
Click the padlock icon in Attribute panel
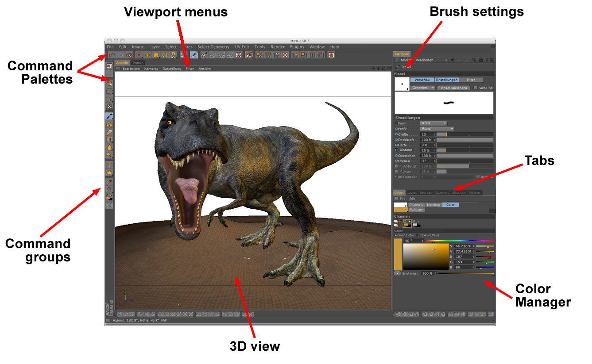coord(481,60)
